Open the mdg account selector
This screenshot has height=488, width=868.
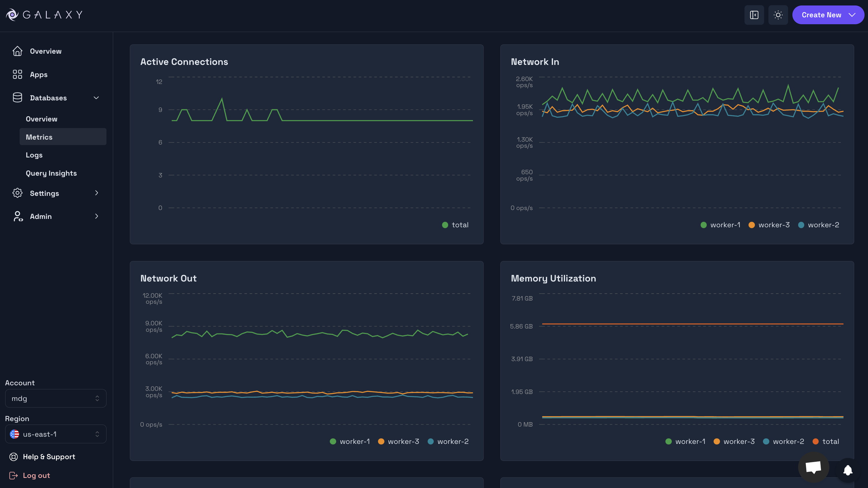(56, 398)
